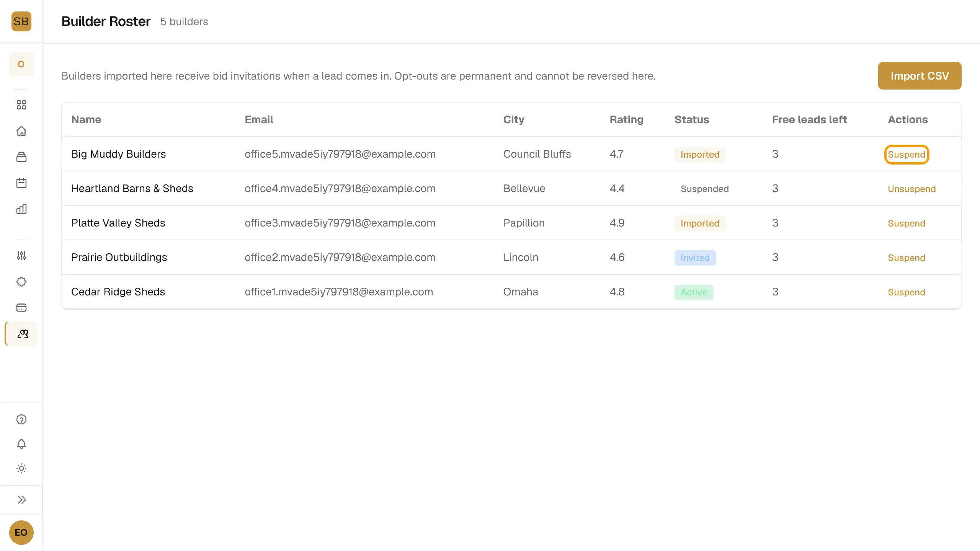The width and height of the screenshot is (980, 551).
Task: Expand the sidebar with double chevron
Action: pos(21,500)
